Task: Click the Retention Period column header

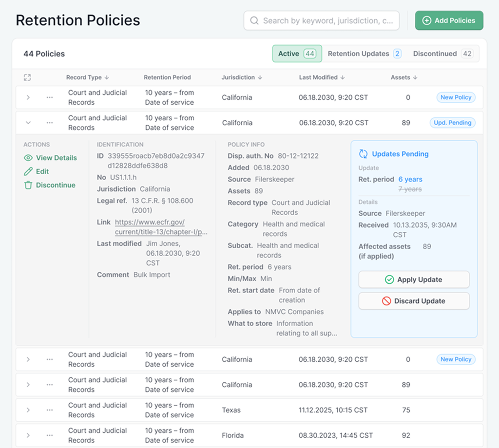Action: click(x=168, y=77)
